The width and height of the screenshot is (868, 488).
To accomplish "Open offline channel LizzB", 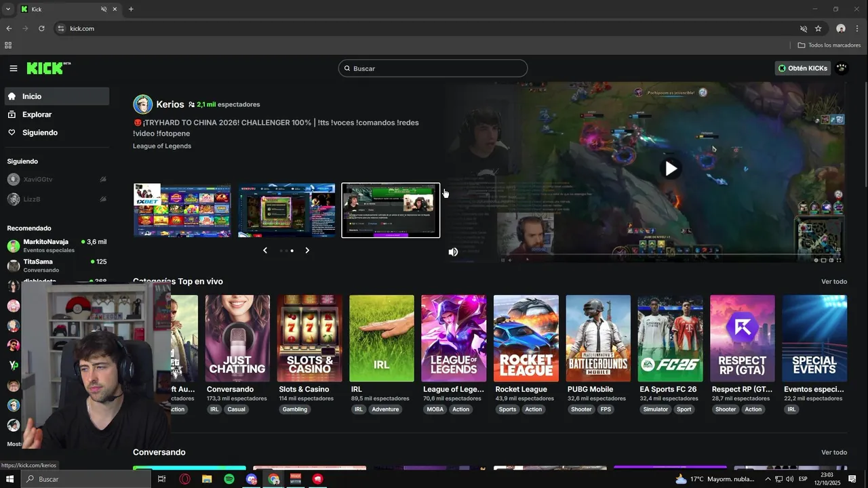I will [57, 199].
